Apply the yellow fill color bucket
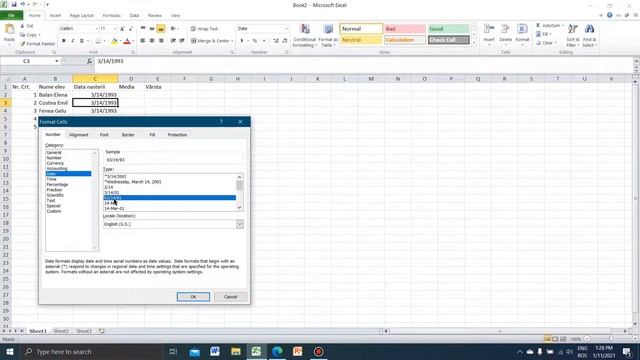This screenshot has width=640, height=360. [114, 41]
